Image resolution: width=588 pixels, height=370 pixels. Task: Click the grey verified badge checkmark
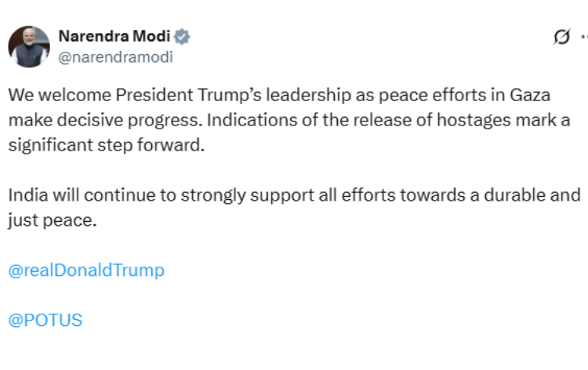pyautogui.click(x=183, y=37)
